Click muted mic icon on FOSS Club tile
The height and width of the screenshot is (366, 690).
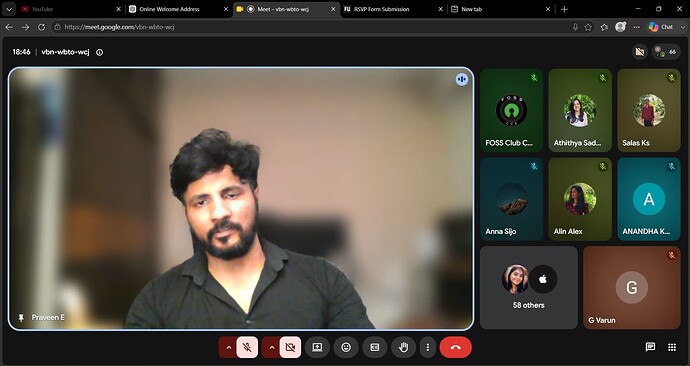point(534,78)
